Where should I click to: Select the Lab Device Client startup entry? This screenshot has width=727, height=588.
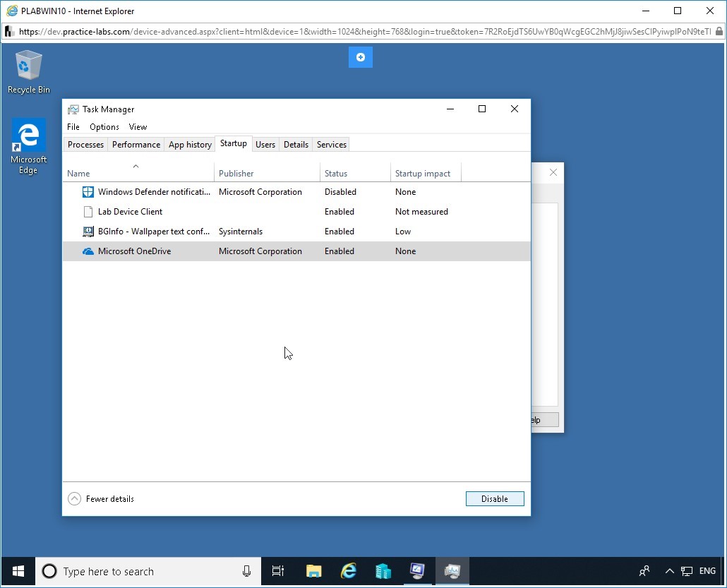click(x=296, y=212)
